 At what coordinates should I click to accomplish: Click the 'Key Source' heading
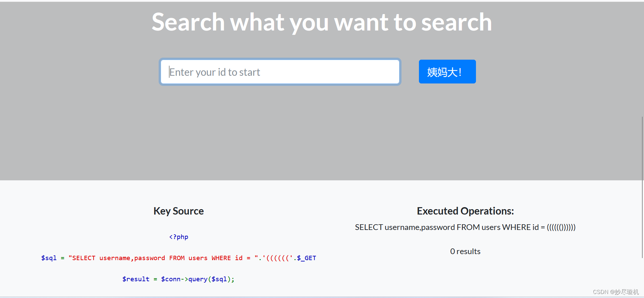(x=178, y=211)
